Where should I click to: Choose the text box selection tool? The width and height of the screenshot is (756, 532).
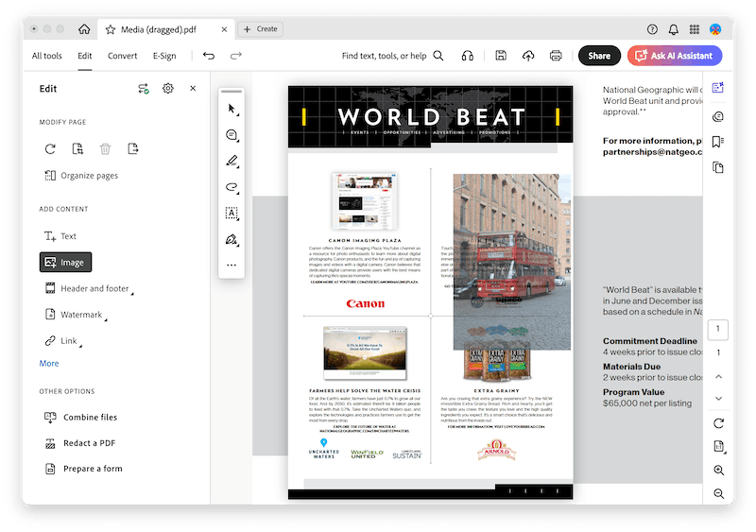click(x=232, y=214)
